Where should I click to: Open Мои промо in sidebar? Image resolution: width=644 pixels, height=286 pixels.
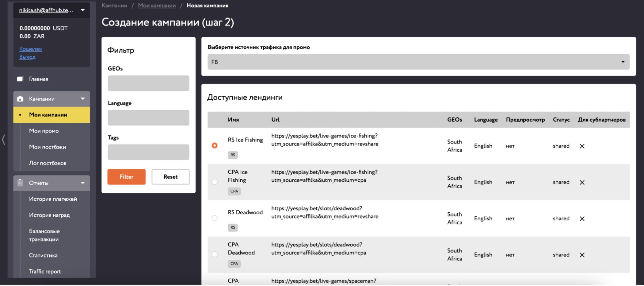44,131
